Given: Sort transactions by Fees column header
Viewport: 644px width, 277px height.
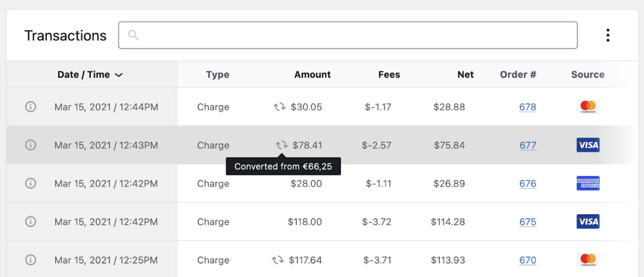Looking at the screenshot, I should [389, 75].
